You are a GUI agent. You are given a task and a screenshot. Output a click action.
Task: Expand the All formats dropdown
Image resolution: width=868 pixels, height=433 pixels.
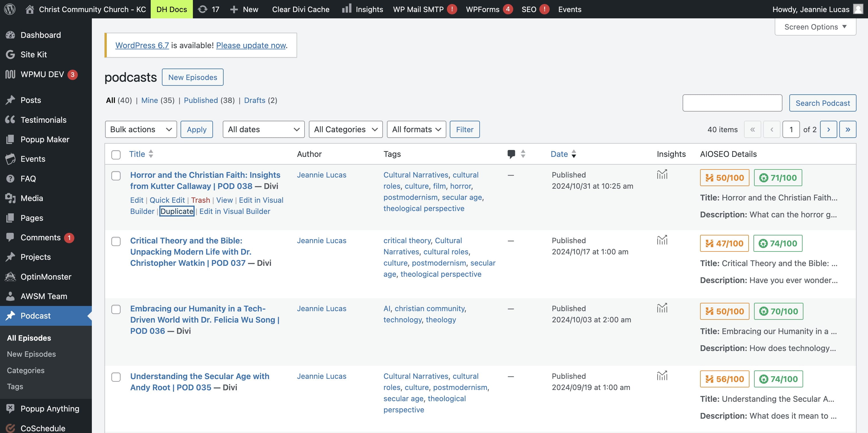[416, 129]
